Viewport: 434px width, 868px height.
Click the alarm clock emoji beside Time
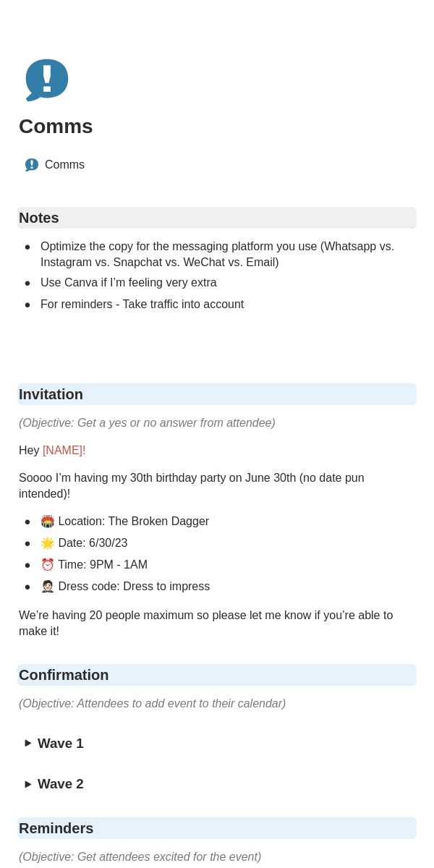47,565
